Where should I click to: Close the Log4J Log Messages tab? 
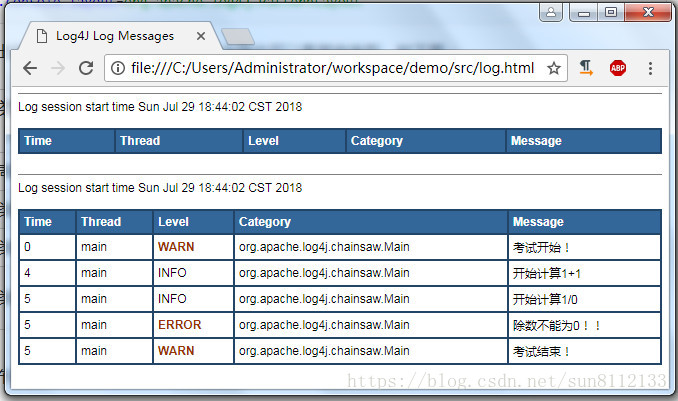(x=201, y=36)
